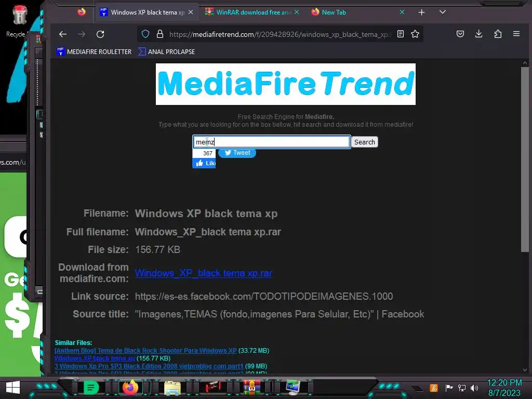Open the Firefox downloads panel
Image resolution: width=532 pixels, height=399 pixels.
click(x=478, y=34)
